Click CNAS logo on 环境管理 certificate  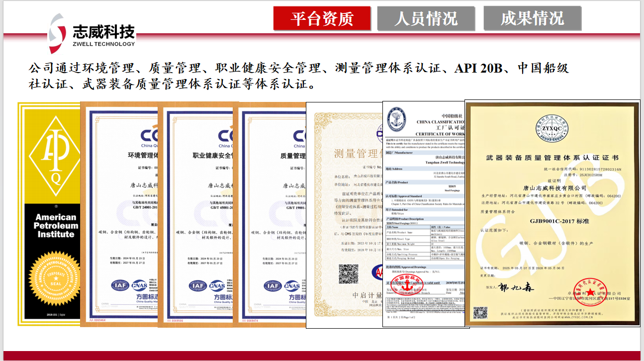coord(139,286)
